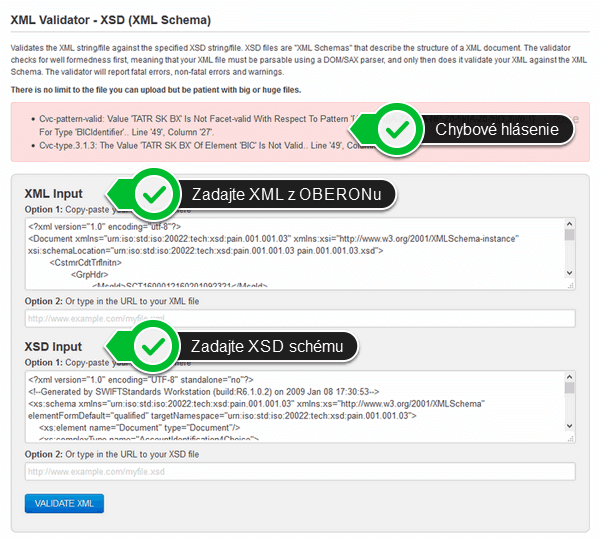The width and height of the screenshot is (600, 540).
Task: Grab the XML Input textarea scrollbar thumb
Action: (x=569, y=236)
